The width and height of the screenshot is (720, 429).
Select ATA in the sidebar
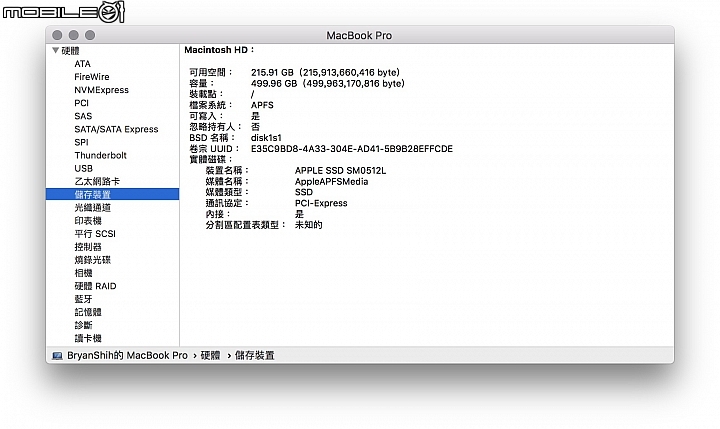[83, 64]
